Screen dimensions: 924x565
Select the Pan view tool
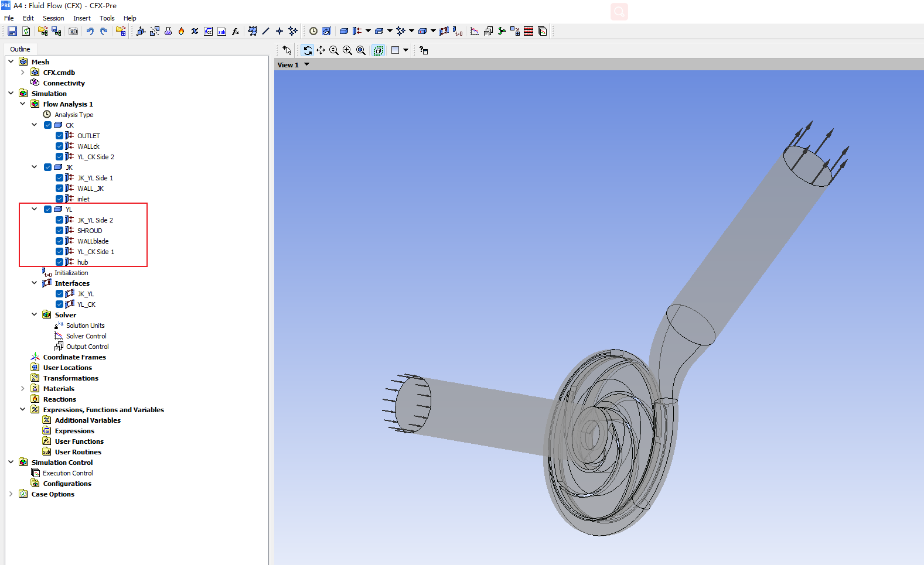tap(320, 50)
